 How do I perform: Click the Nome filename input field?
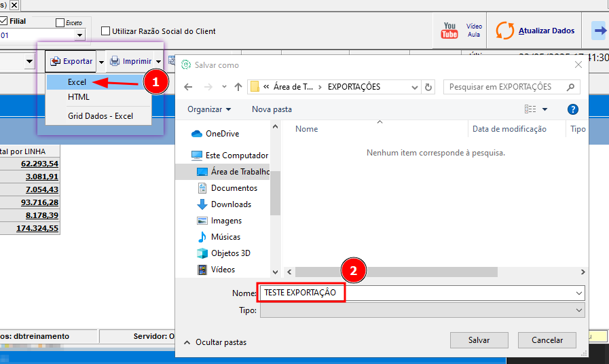tap(422, 293)
